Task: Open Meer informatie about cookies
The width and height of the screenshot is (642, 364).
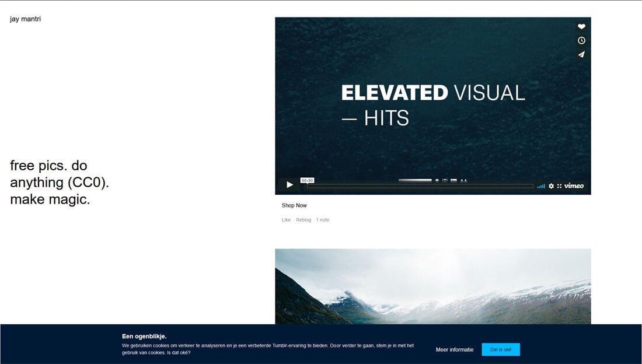Action: [x=456, y=349]
